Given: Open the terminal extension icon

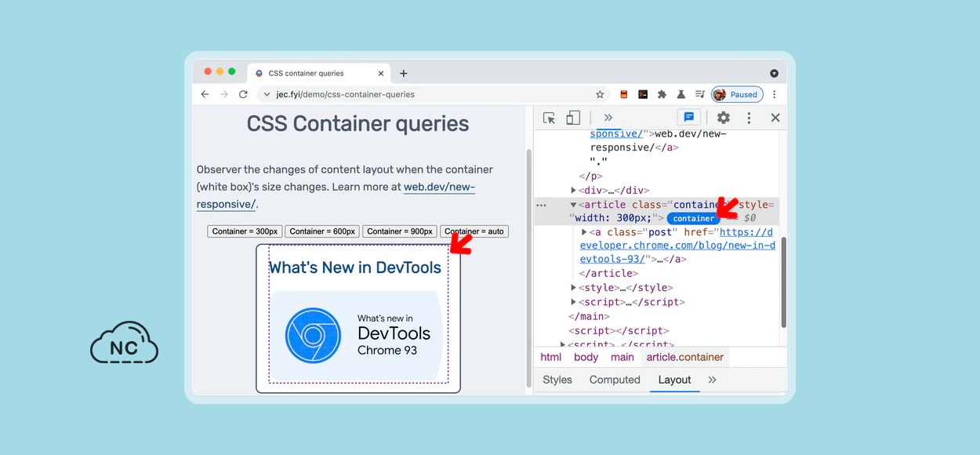Looking at the screenshot, I should pyautogui.click(x=643, y=94).
